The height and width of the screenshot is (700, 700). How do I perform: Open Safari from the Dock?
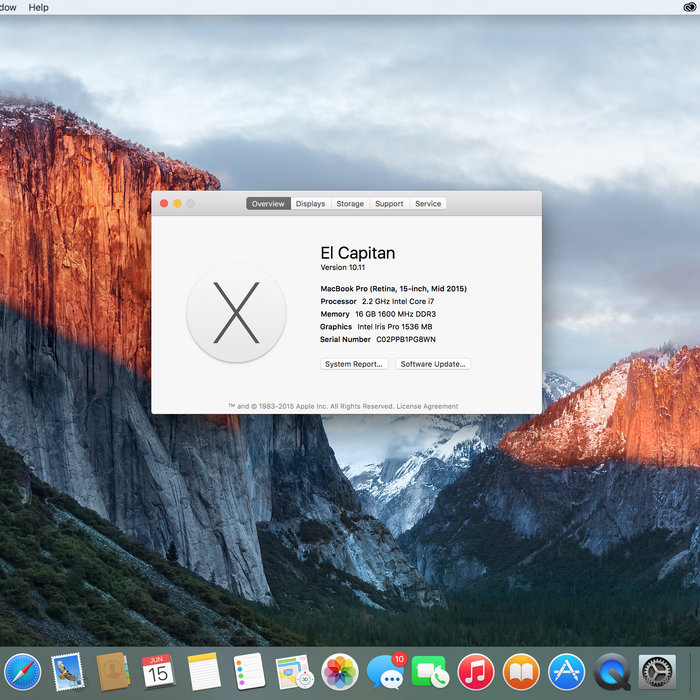[x=23, y=672]
